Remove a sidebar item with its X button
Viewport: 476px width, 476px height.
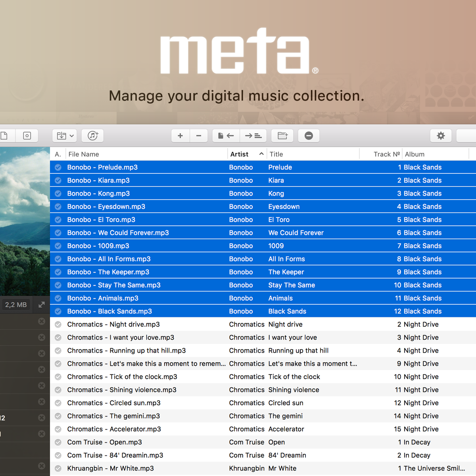pos(42,321)
